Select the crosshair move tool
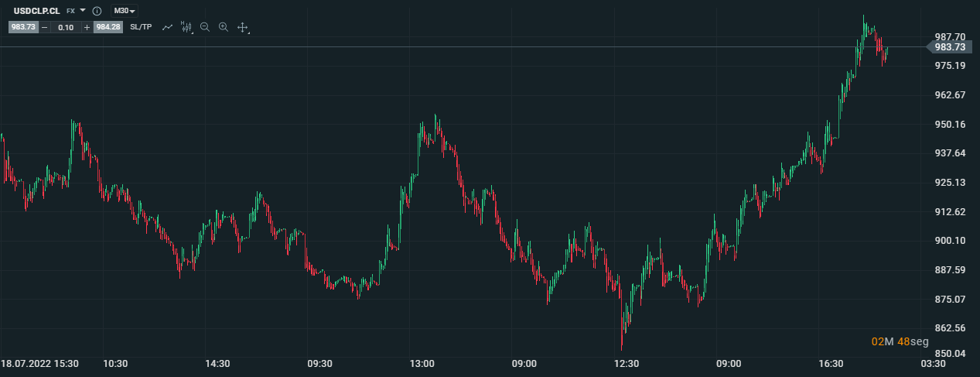The height and width of the screenshot is (377, 980). tap(242, 27)
